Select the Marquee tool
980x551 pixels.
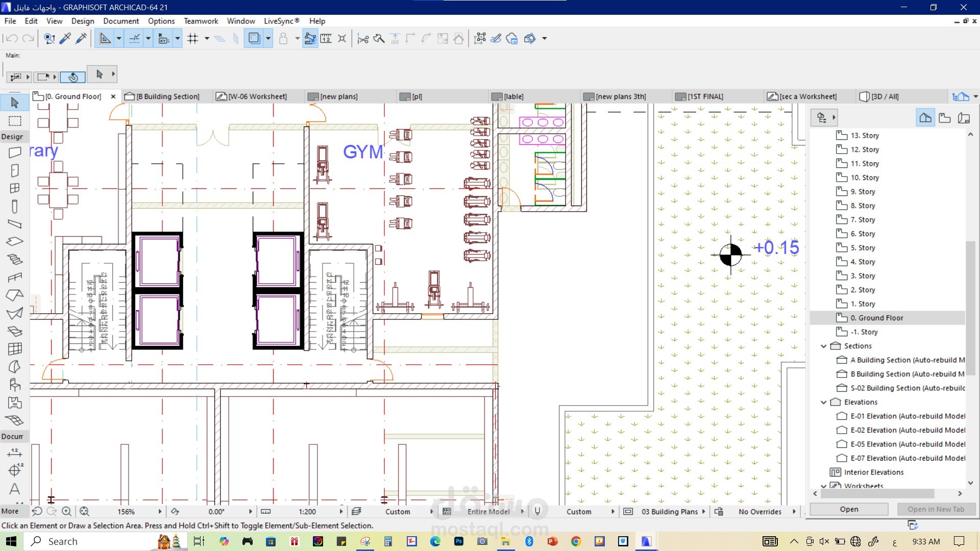tap(15, 121)
